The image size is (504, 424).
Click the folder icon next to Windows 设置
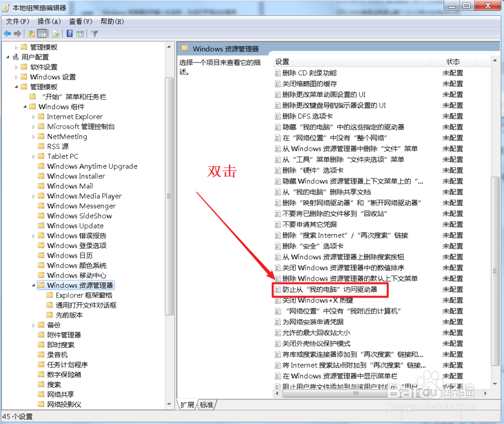click(x=24, y=77)
